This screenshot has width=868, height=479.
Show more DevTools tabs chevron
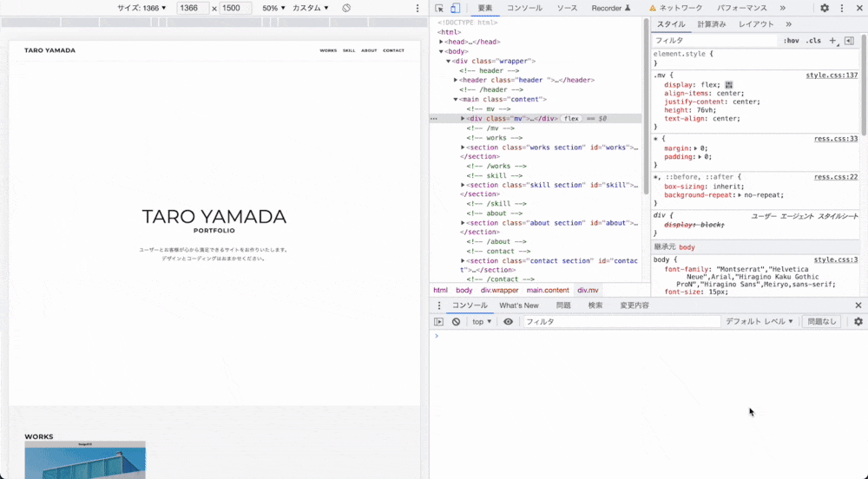[782, 9]
